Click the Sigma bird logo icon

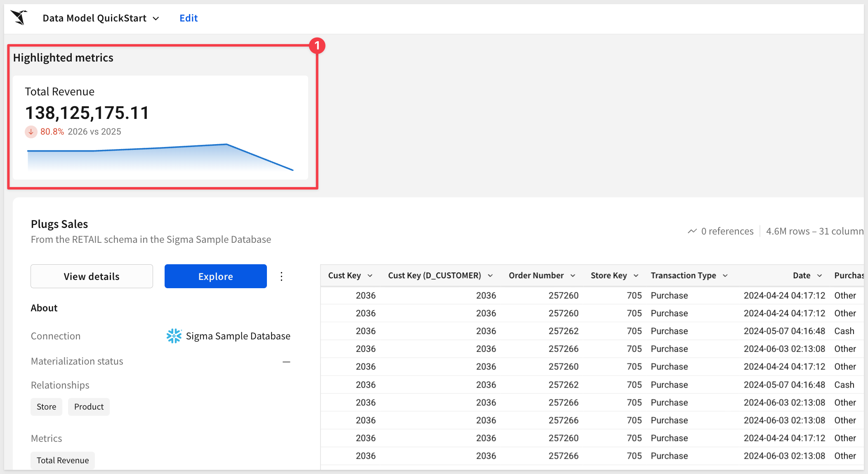19,18
